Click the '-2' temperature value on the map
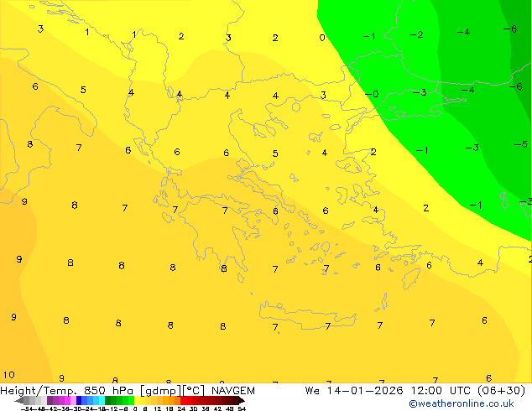532x411 pixels. point(417,34)
